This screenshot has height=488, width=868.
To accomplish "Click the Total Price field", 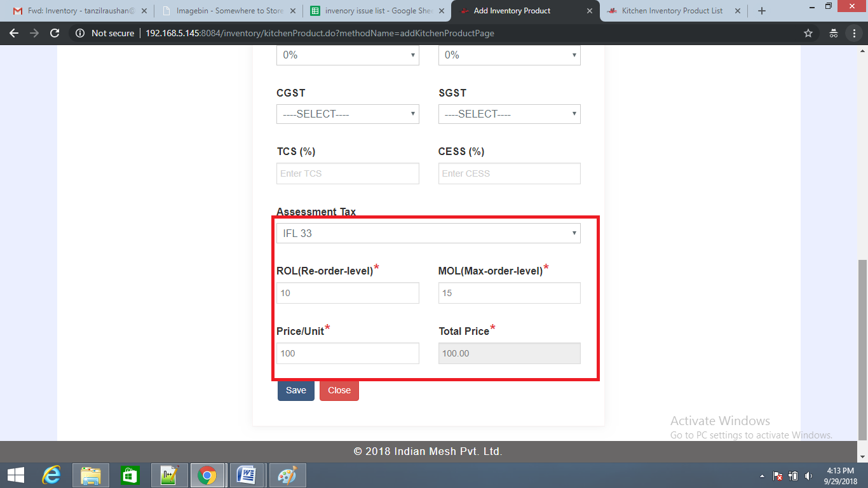I will coord(509,353).
